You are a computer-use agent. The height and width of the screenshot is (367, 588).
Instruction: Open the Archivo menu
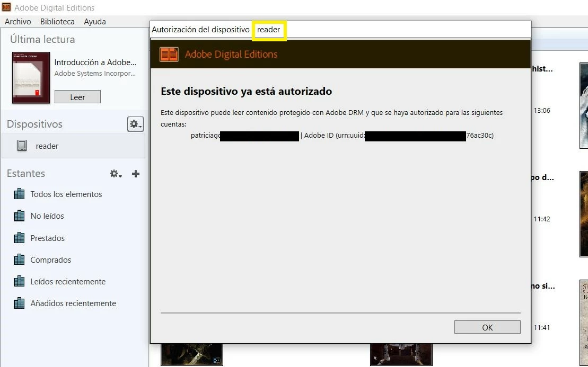pyautogui.click(x=17, y=22)
